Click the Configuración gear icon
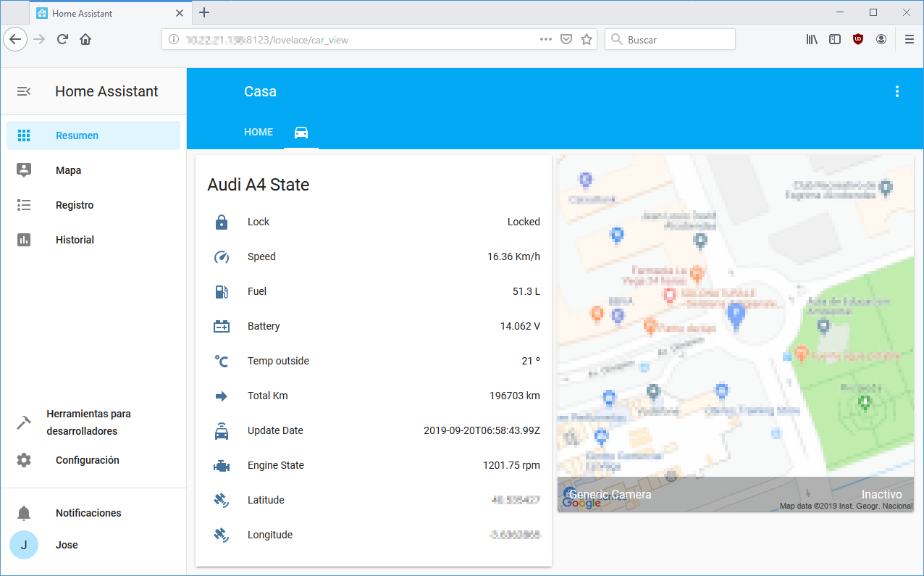 [24, 460]
